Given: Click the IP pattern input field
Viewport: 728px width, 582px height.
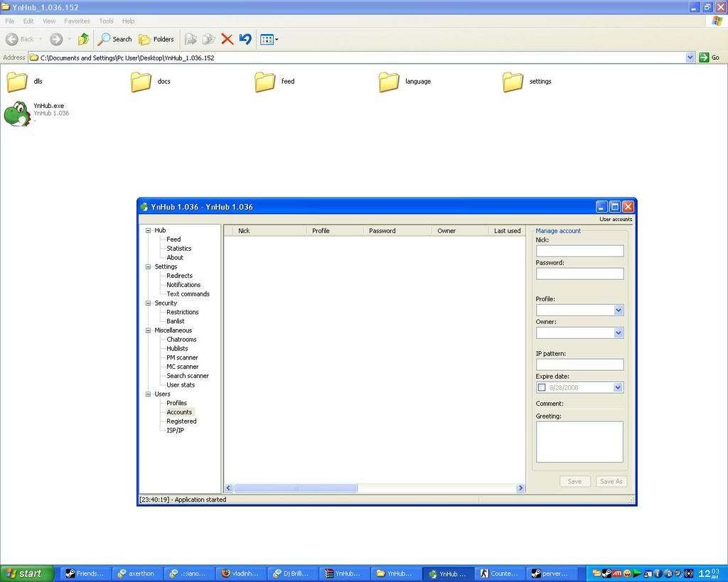Looking at the screenshot, I should pyautogui.click(x=579, y=365).
